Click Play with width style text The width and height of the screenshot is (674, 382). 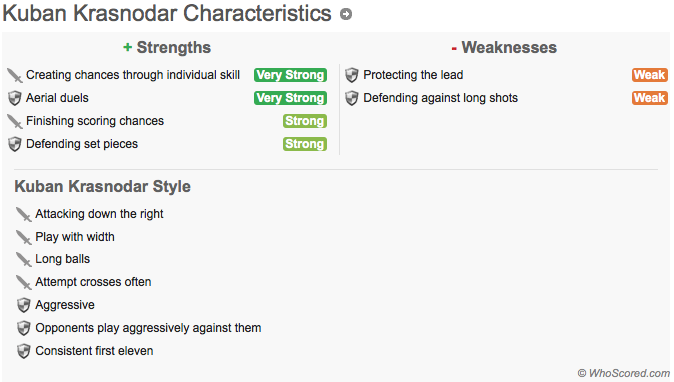pyautogui.click(x=75, y=237)
